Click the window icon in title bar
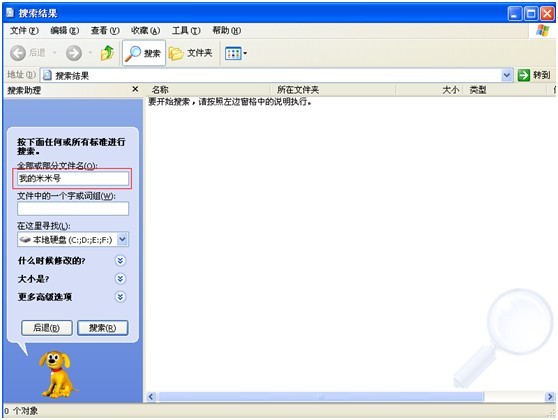Viewport: 558px width, 420px height. tap(10, 12)
